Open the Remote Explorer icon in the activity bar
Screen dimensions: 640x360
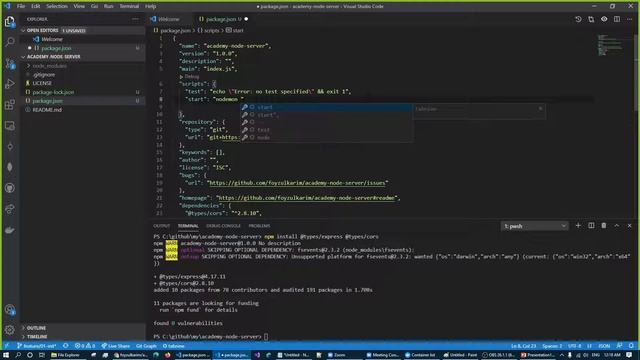coord(10,126)
